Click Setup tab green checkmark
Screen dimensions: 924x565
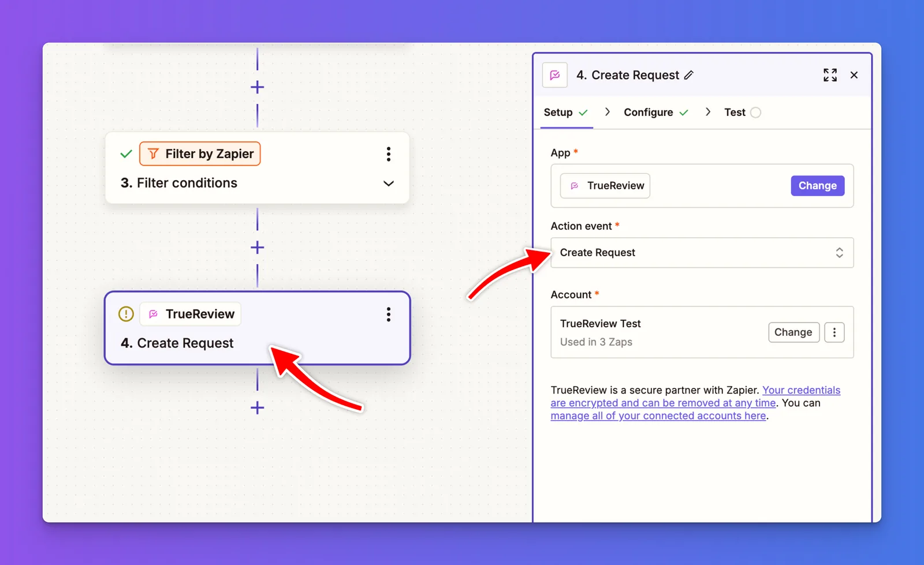(x=583, y=113)
